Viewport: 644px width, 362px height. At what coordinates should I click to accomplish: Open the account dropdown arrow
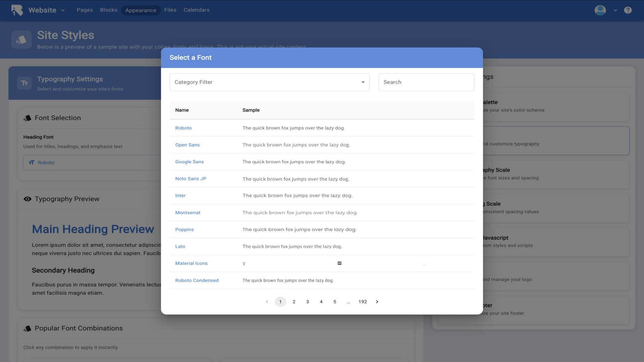[615, 10]
